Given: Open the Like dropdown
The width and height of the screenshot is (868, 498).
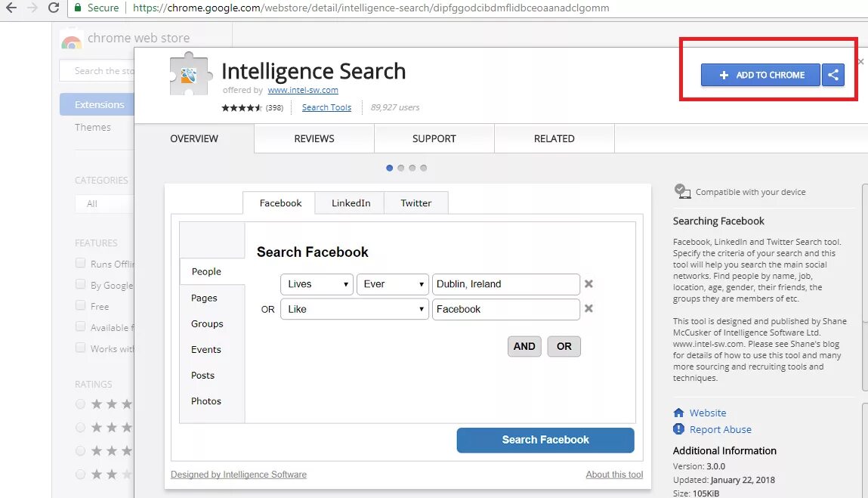Looking at the screenshot, I should (354, 309).
